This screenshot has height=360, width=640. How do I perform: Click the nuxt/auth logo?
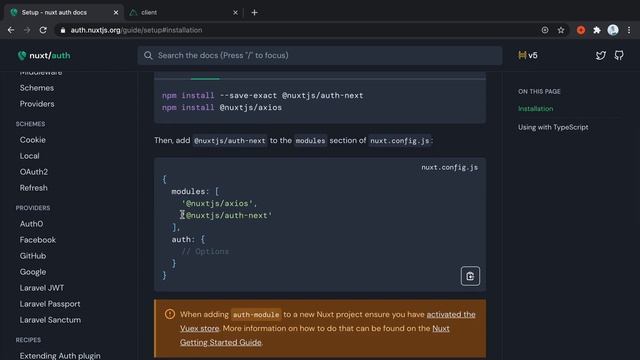pyautogui.click(x=44, y=56)
